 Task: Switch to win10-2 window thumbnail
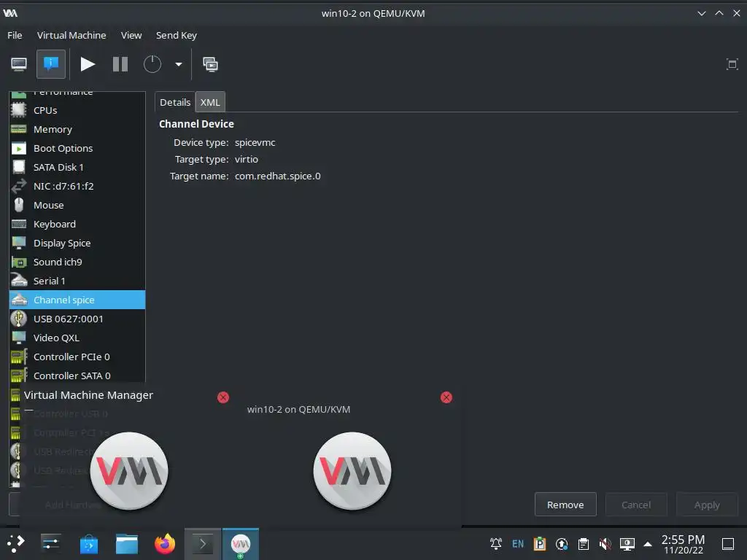352,470
